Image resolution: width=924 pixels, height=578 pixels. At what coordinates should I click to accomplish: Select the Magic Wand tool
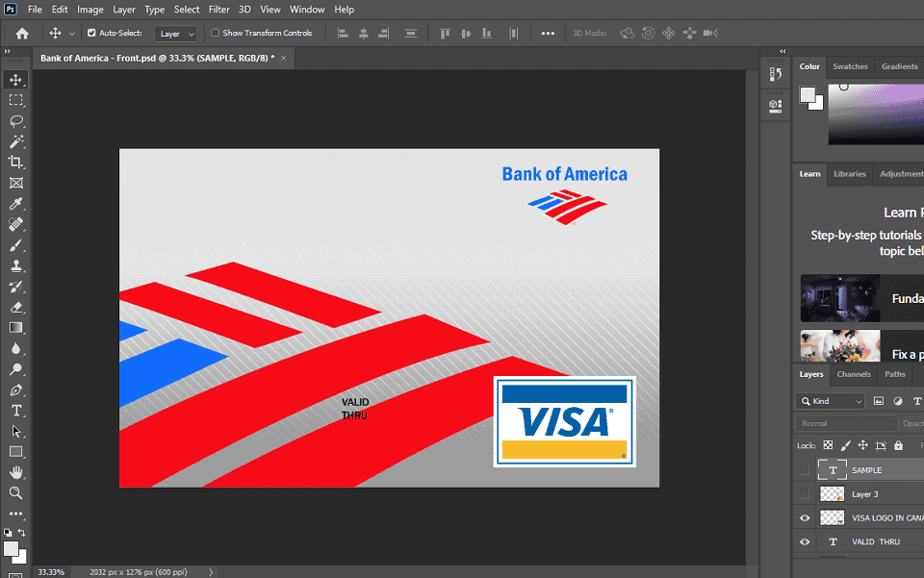pyautogui.click(x=16, y=141)
